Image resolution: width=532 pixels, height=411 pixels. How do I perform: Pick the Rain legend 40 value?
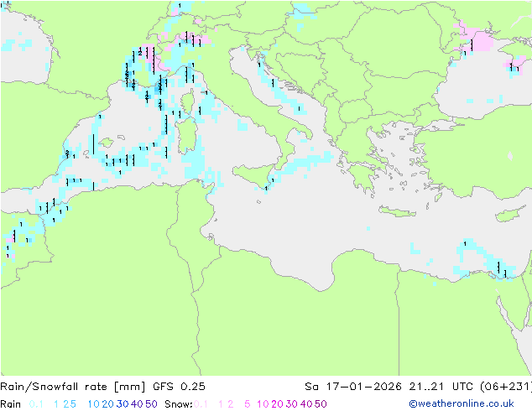click(x=137, y=404)
